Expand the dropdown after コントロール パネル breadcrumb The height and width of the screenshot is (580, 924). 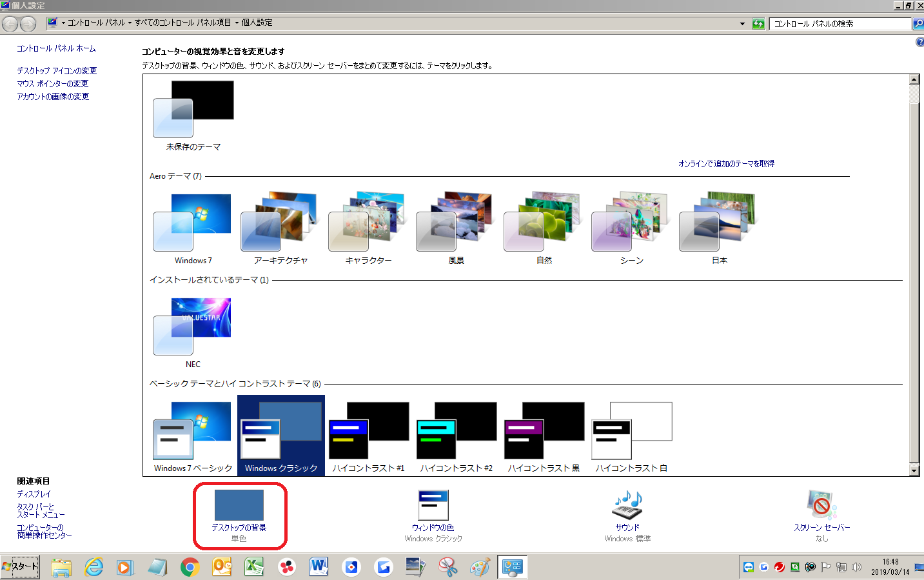coord(130,23)
